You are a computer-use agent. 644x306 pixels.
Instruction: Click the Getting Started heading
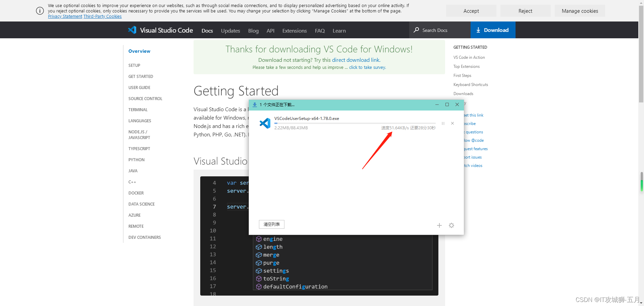pos(236,91)
